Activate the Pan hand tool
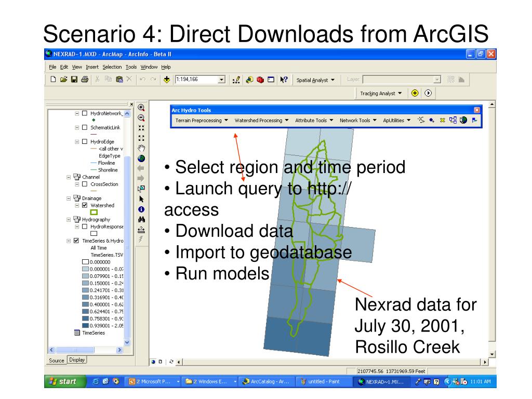532x399 pixels. pos(141,148)
